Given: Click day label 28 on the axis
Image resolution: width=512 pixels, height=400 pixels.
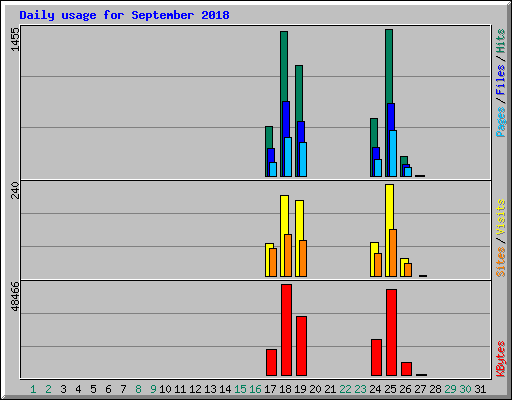Looking at the screenshot, I should pos(435,389).
